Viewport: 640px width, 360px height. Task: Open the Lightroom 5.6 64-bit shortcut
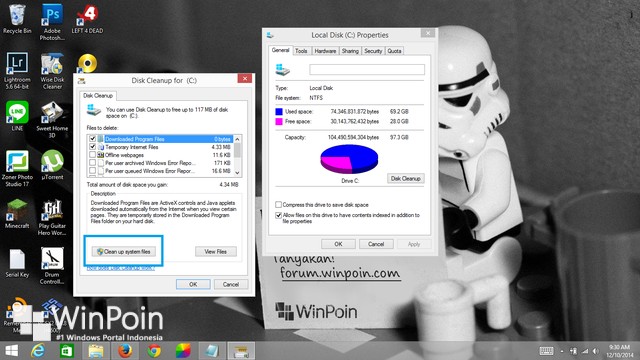click(x=17, y=70)
